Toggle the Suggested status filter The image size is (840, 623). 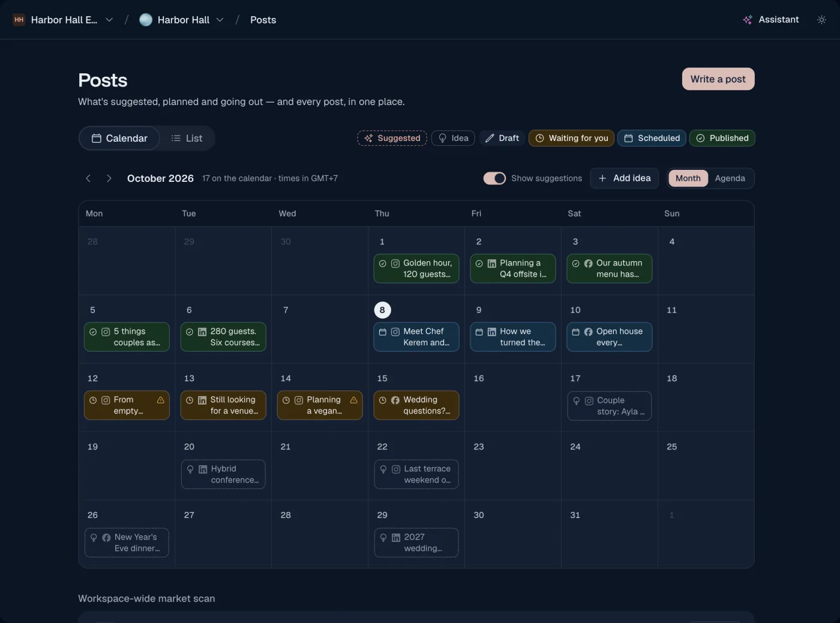tap(392, 138)
